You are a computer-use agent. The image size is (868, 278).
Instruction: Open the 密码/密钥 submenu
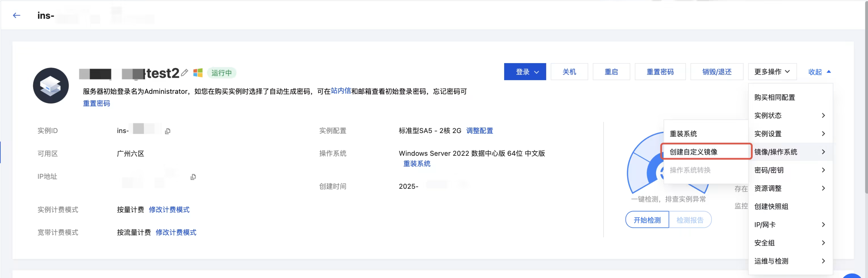790,170
